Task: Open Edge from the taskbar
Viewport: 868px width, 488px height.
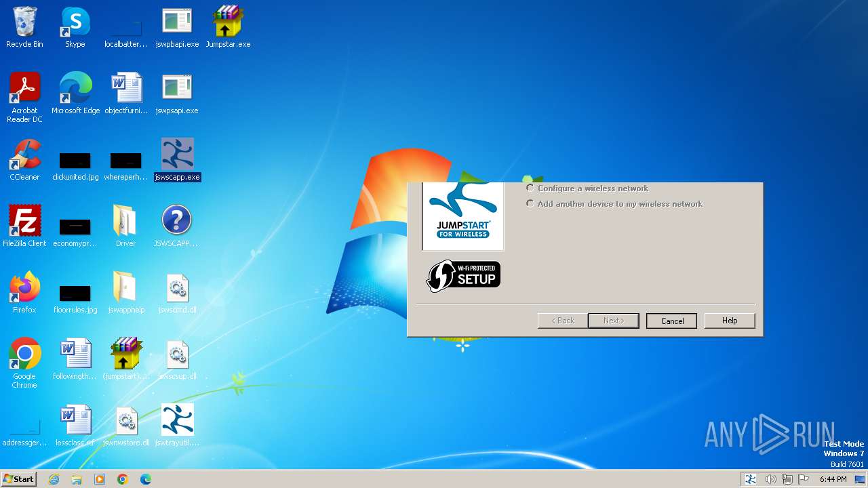Action: 146,479
